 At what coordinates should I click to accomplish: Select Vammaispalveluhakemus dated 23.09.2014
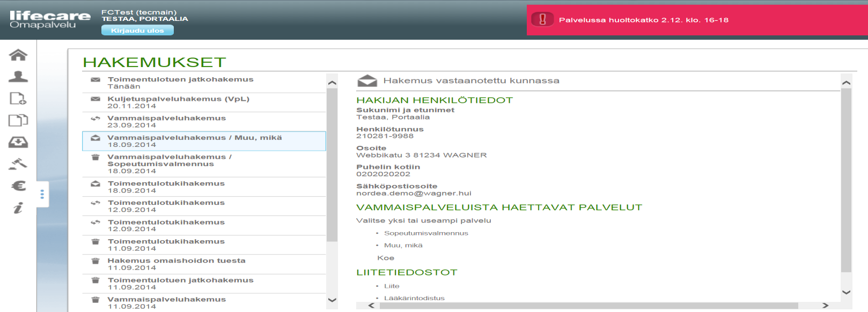(204, 122)
